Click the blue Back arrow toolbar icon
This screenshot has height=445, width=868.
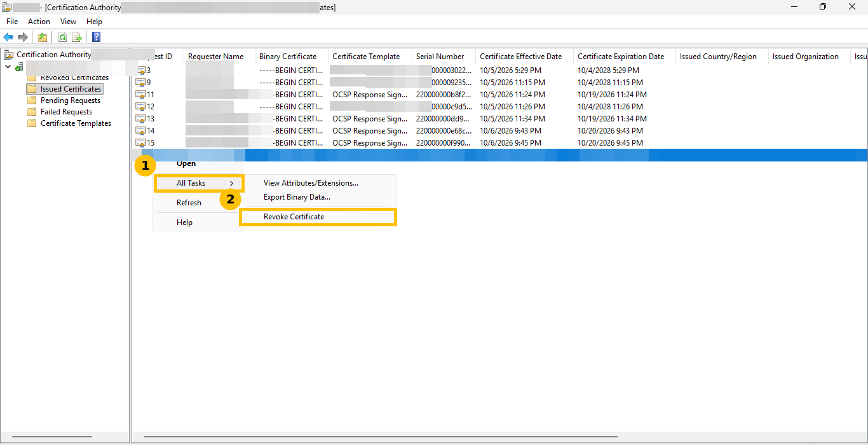[8, 37]
